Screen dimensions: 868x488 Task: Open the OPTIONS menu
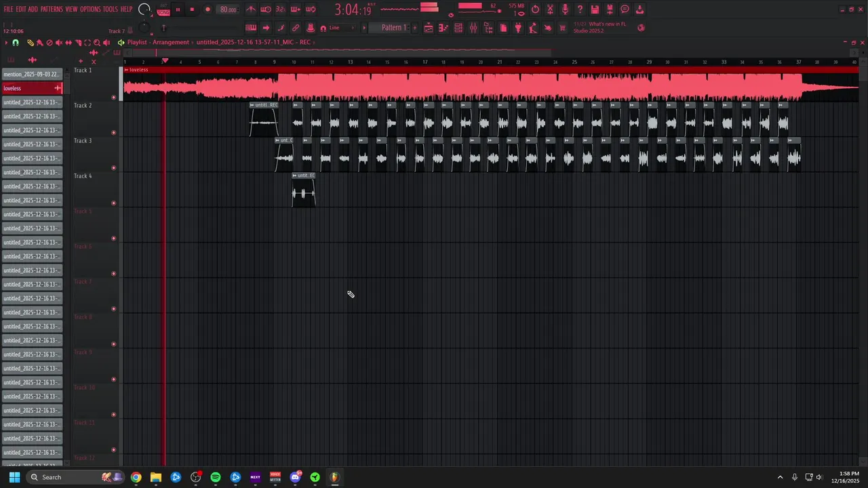pos(90,9)
